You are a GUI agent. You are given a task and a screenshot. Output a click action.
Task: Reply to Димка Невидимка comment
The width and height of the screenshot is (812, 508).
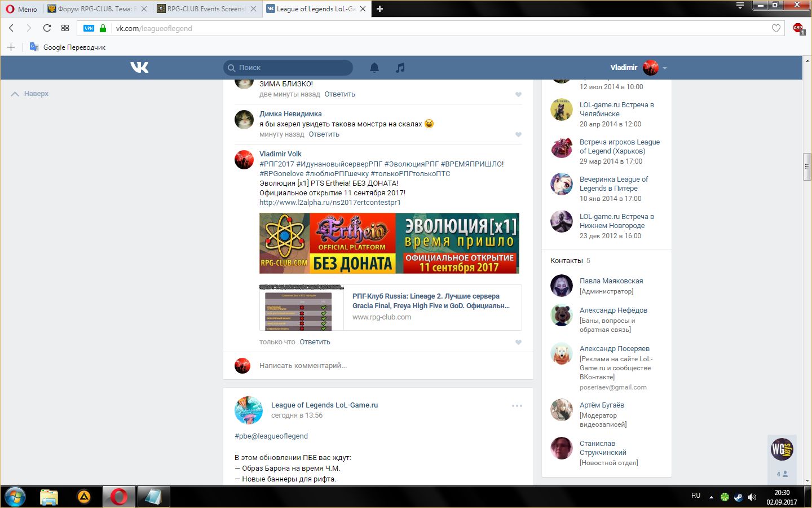(x=324, y=134)
